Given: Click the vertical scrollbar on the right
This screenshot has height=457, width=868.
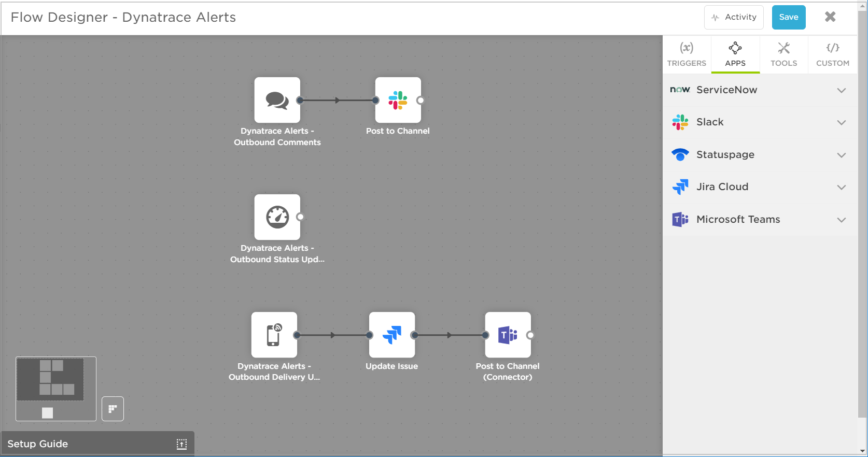Looking at the screenshot, I should click(x=862, y=213).
